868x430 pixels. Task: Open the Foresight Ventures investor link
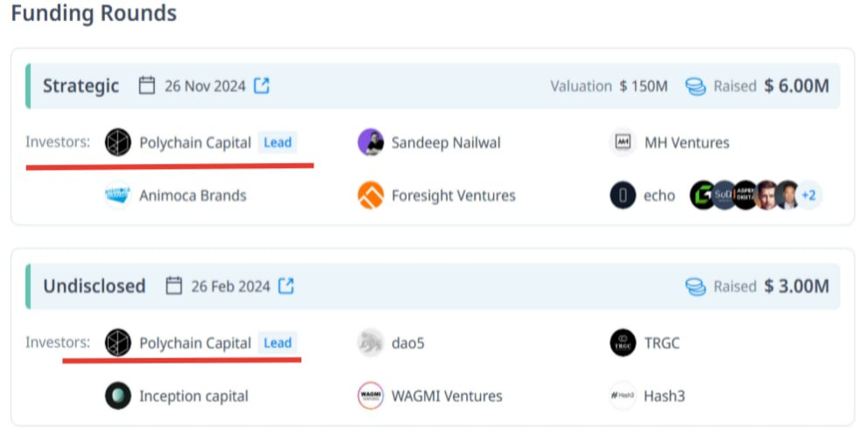click(454, 195)
